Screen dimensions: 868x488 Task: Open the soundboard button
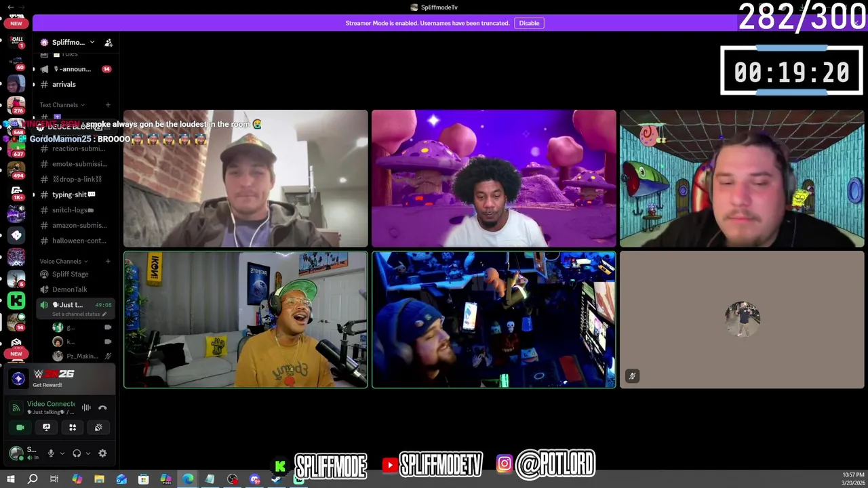click(98, 428)
